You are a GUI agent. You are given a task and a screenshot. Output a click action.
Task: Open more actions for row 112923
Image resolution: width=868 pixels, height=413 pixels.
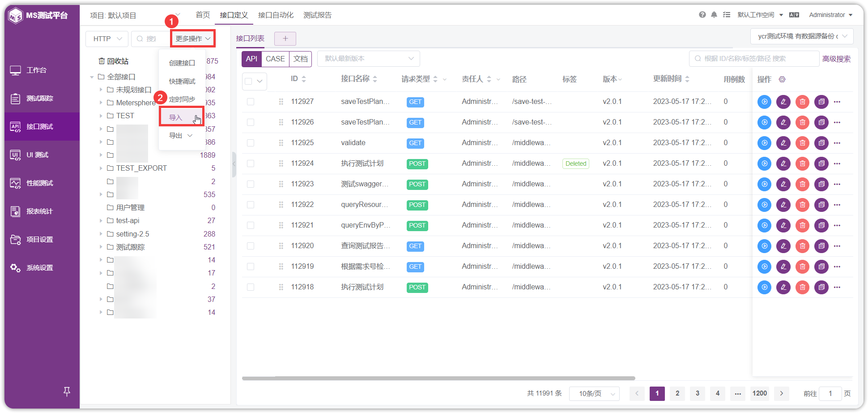tap(837, 184)
